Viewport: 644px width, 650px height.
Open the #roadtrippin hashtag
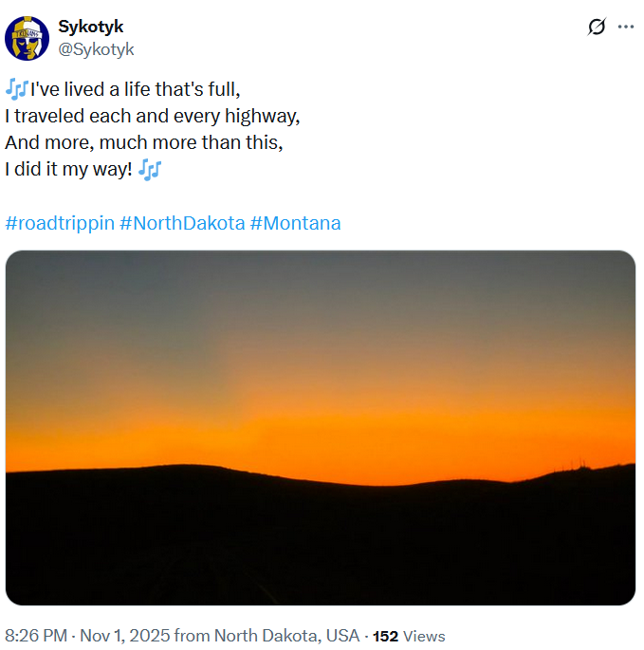coord(60,224)
